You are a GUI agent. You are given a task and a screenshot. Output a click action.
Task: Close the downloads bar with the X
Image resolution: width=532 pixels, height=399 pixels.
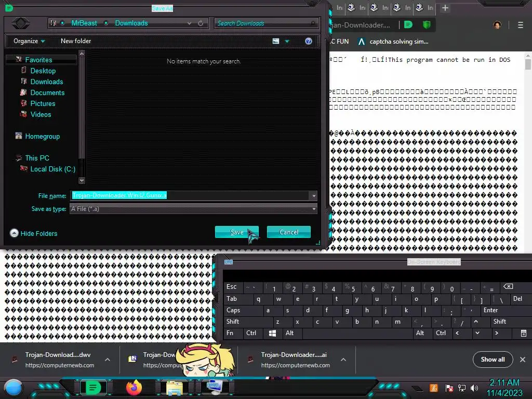(523, 360)
